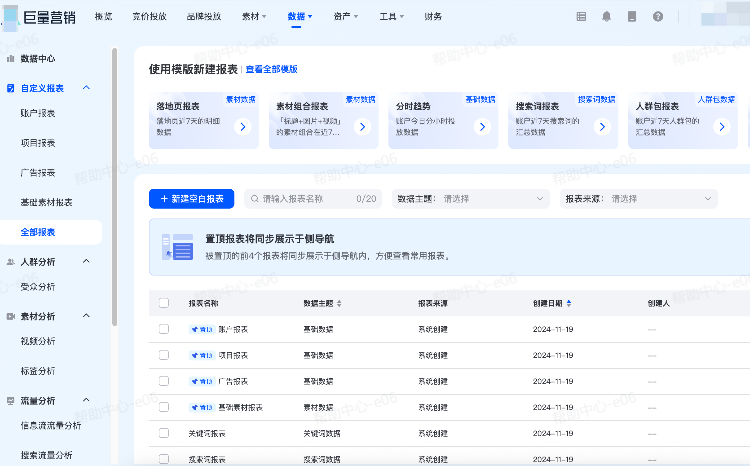
Task: Go to 竞价投放 in top navigation
Action: coord(149,16)
